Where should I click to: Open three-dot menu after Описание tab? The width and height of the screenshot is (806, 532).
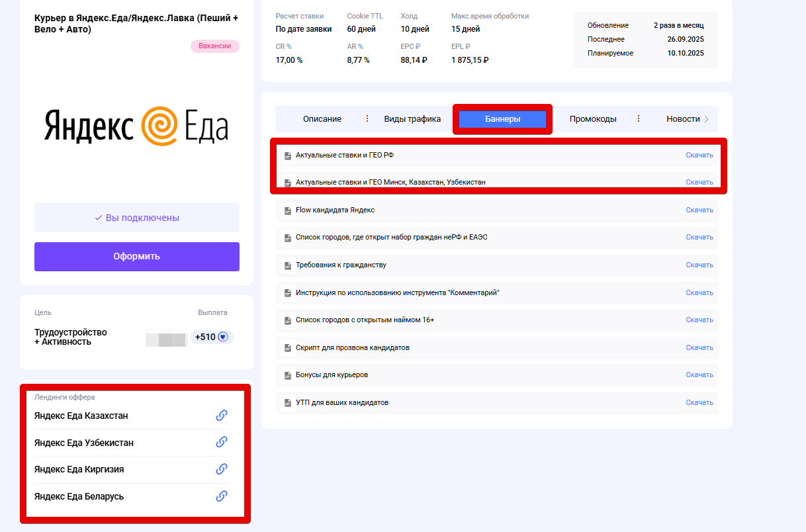click(368, 119)
